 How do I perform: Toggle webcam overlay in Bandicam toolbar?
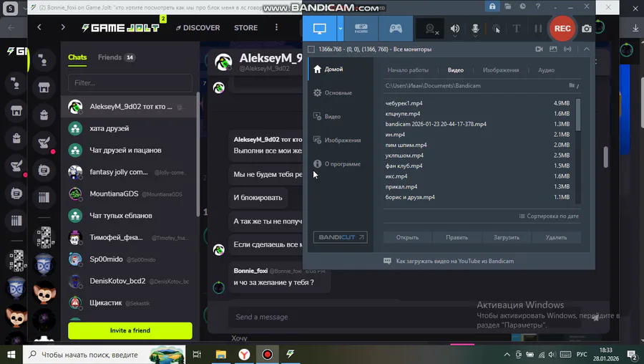tap(430, 29)
